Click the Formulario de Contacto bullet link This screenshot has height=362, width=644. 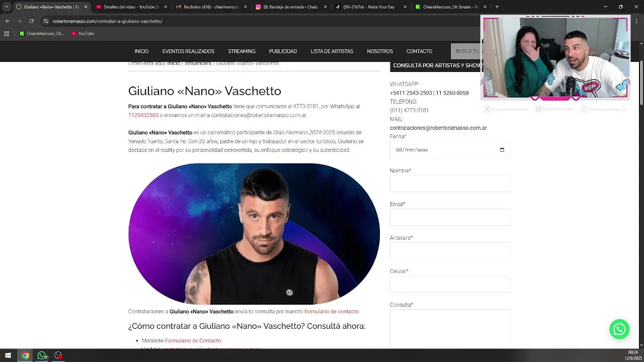click(193, 341)
